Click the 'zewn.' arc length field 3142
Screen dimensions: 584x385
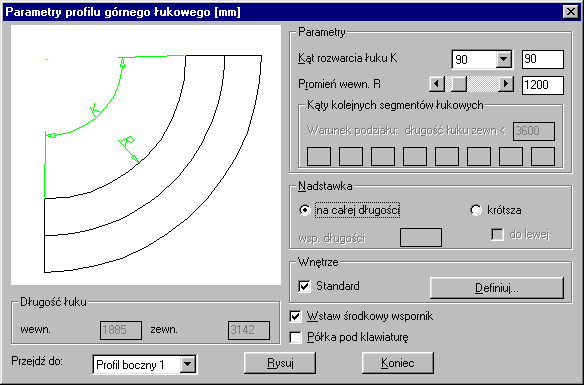coord(249,330)
